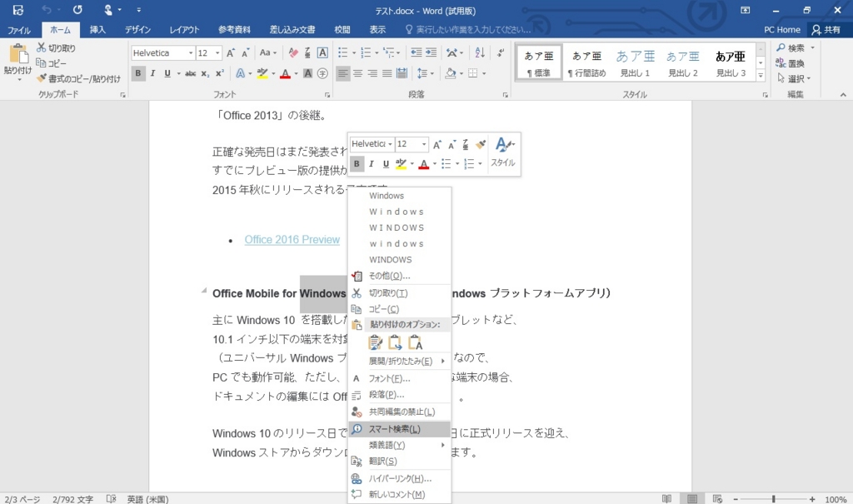Toggle character shading A icon in ribbon
The image size is (853, 504).
308,73
